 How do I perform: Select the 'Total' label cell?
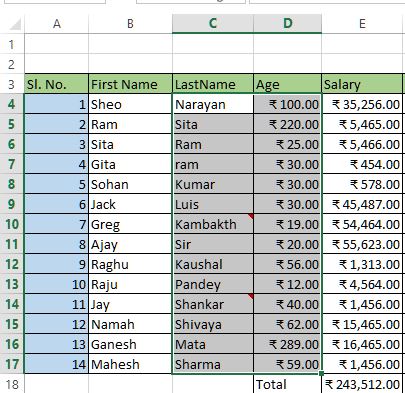288,384
